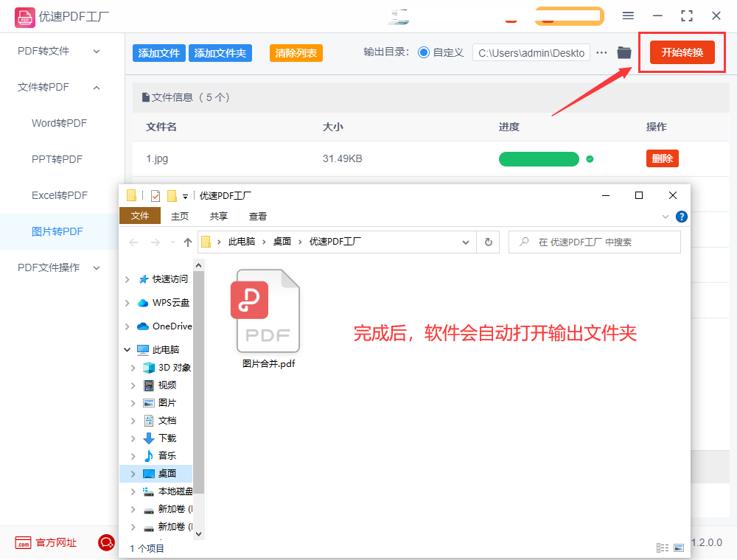
Task: Click the three-dots browse output path button
Action: (x=601, y=52)
